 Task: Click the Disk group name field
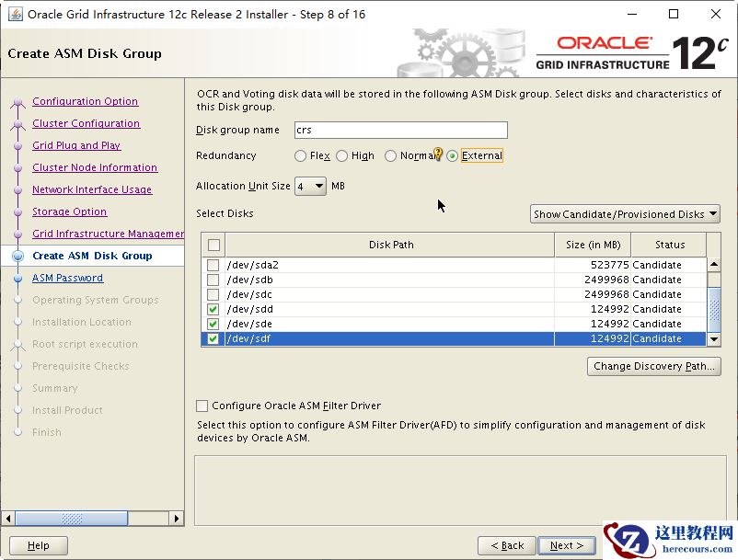400,131
